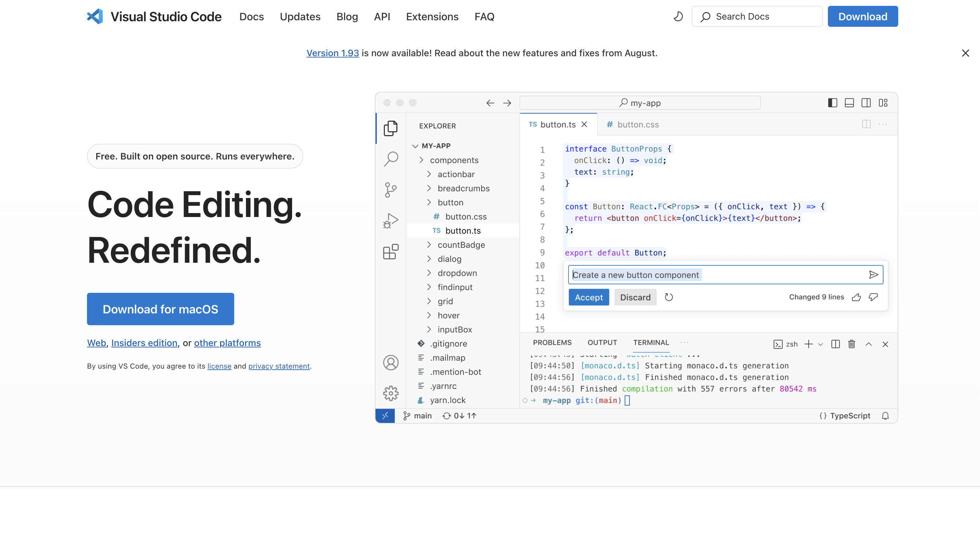980x551 pixels.
Task: Click the Search Docs magnifier icon
Action: point(705,17)
